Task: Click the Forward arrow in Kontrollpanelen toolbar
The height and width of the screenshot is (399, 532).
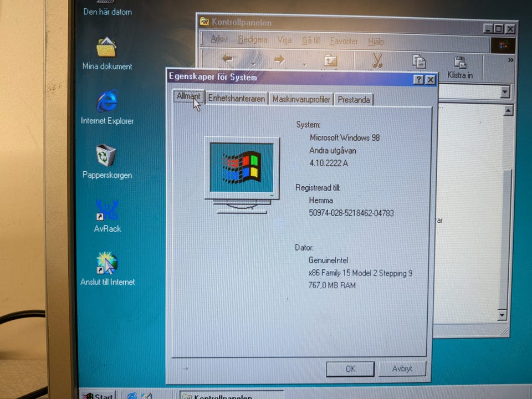Action: [279, 59]
